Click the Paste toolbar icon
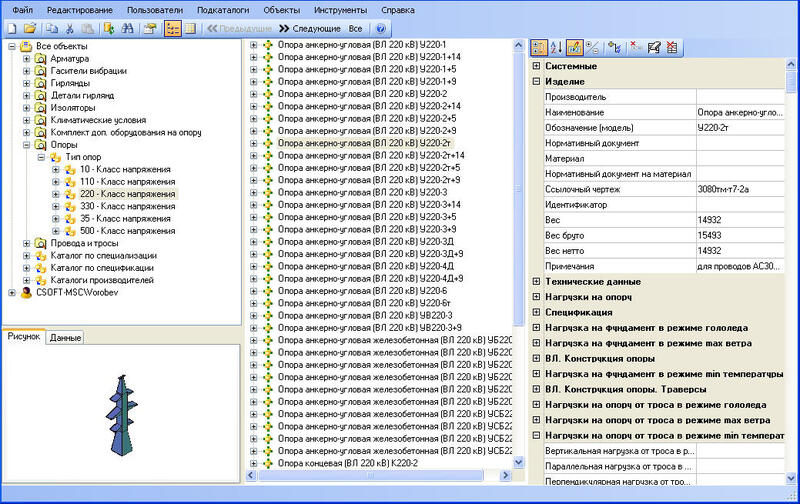Image resolution: width=800 pixels, height=504 pixels. coord(87,29)
